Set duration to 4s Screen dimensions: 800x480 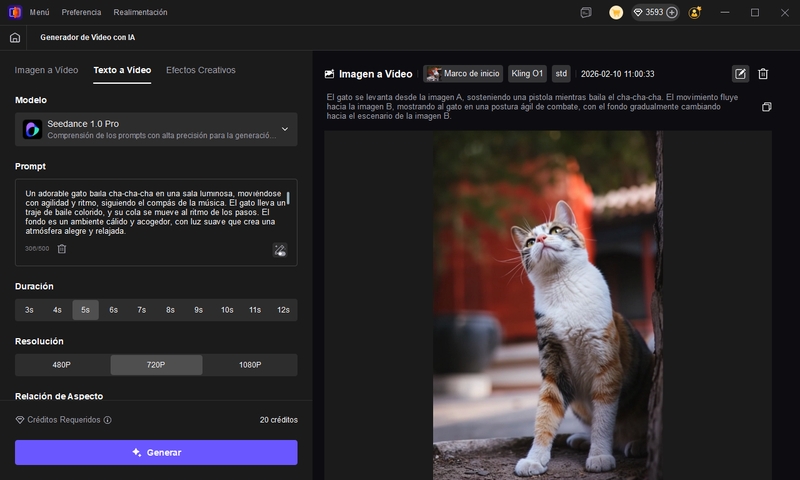[57, 310]
